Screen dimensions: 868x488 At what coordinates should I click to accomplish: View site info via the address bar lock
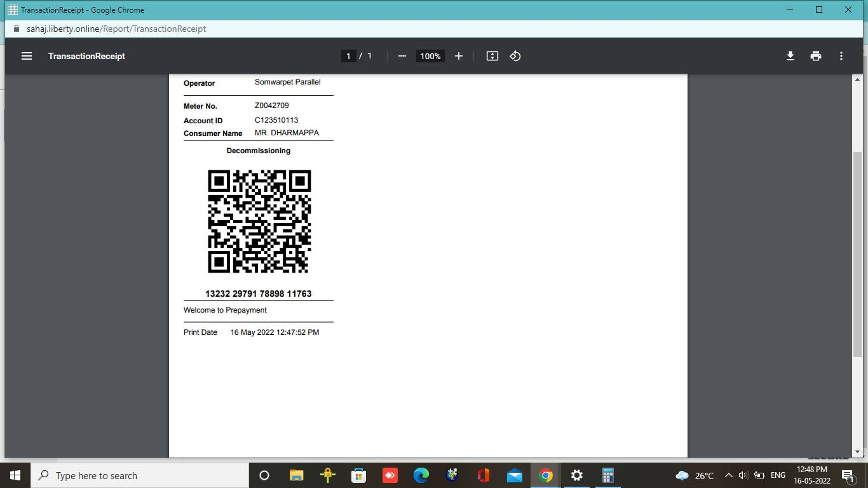[17, 29]
